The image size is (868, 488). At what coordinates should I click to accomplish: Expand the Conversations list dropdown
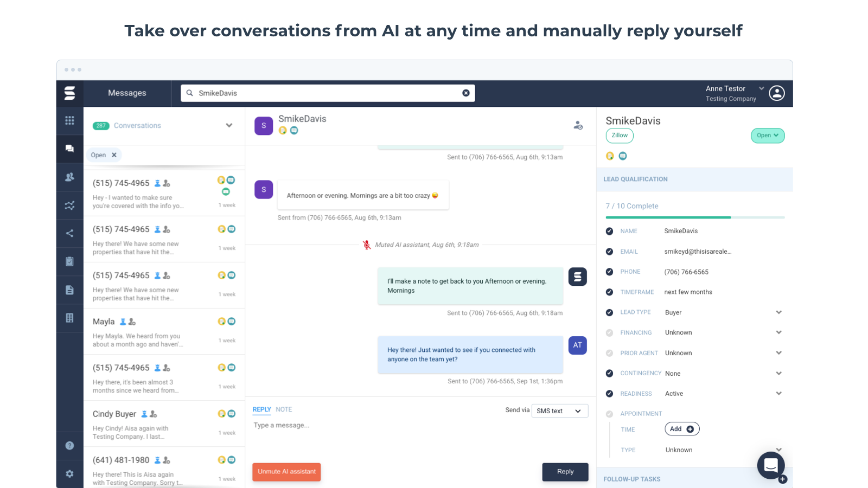pos(229,125)
